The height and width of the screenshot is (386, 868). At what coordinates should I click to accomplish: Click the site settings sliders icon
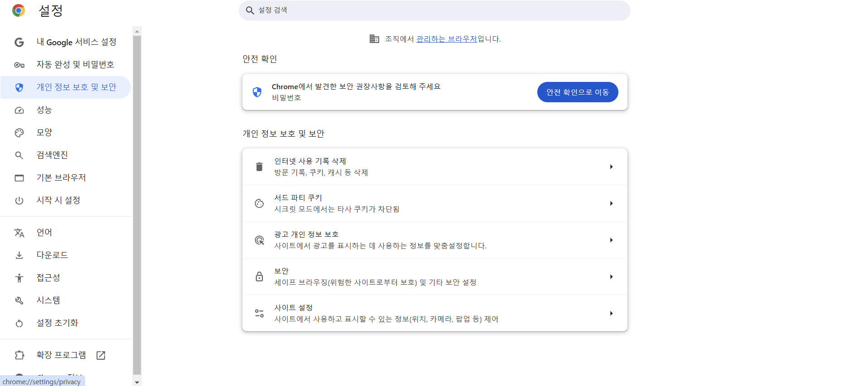pos(259,313)
